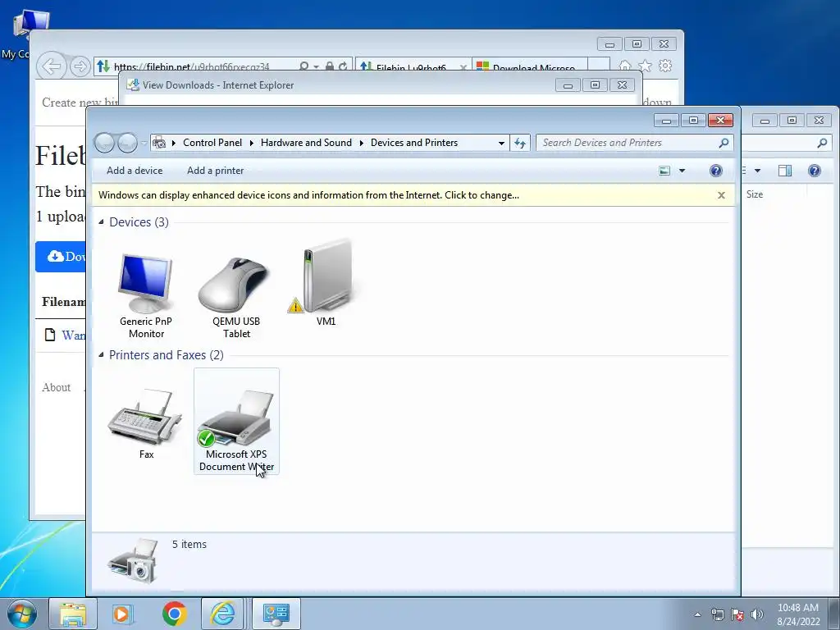Switch to Internet Explorer on taskbar
Viewport: 840px width, 630px height.
click(223, 614)
